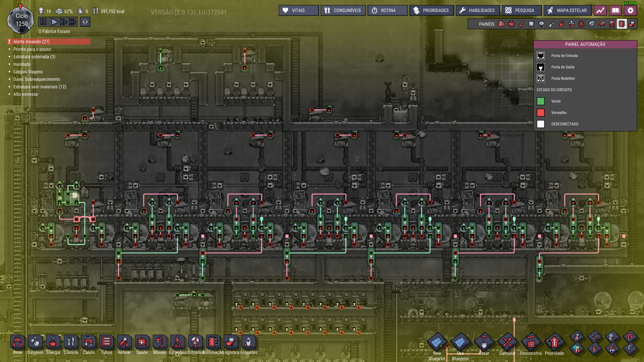Open the PRIORIDADES management tab
This screenshot has width=644, height=362.
[x=431, y=10]
